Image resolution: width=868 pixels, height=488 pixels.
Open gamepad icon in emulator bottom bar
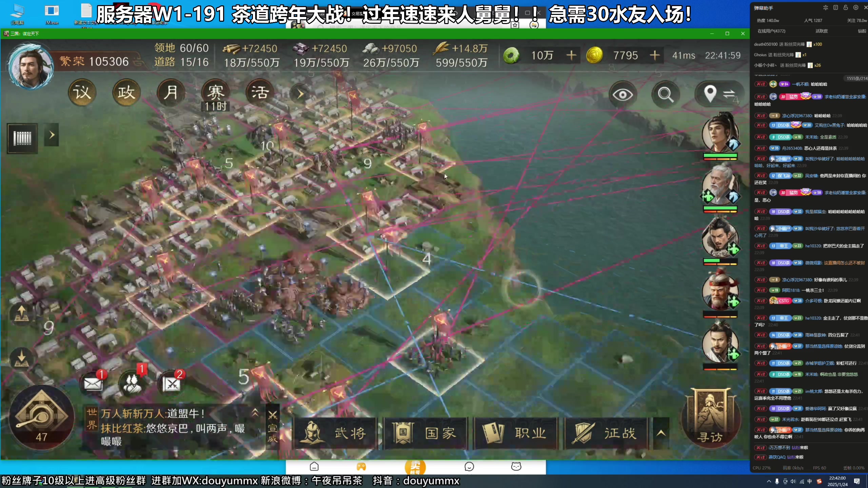(361, 467)
